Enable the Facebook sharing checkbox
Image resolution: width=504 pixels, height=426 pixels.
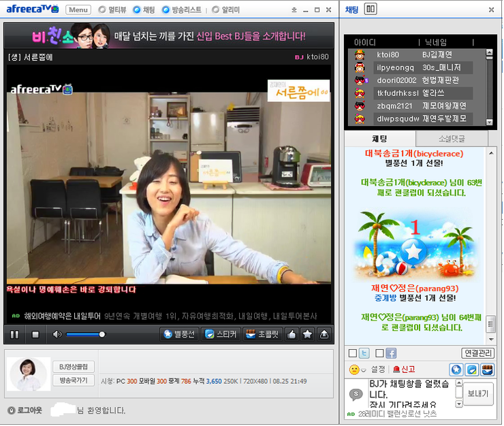click(x=379, y=353)
